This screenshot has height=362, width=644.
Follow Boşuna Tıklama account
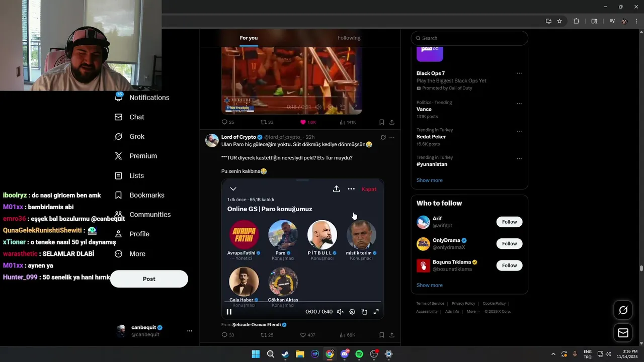pyautogui.click(x=509, y=265)
